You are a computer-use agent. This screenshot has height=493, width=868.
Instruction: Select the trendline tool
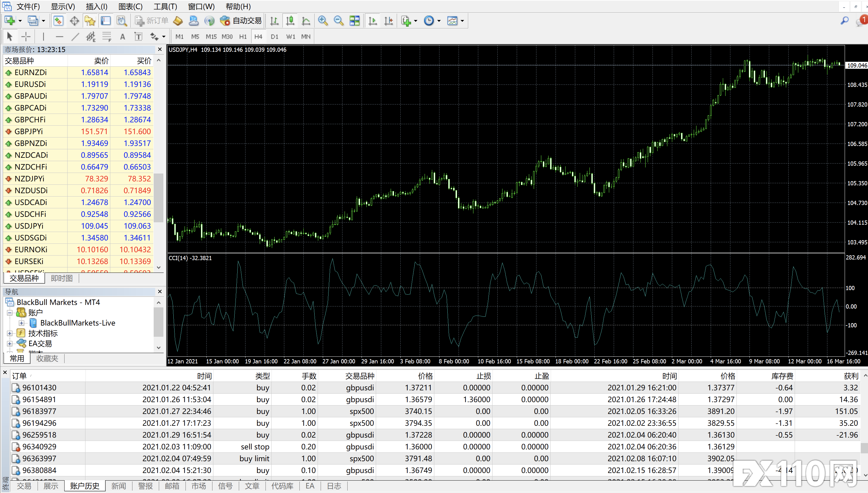(75, 37)
